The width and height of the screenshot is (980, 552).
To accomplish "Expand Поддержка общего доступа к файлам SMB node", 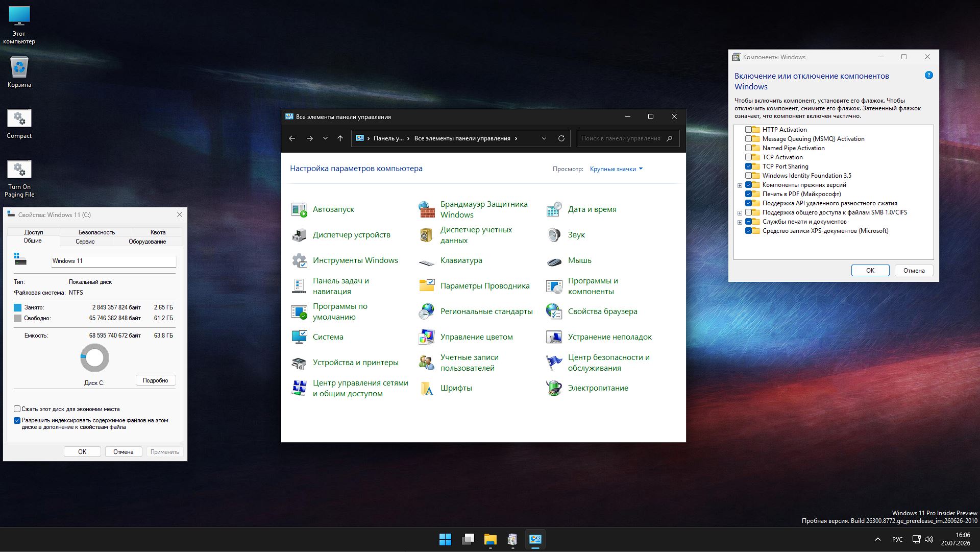I will click(740, 213).
